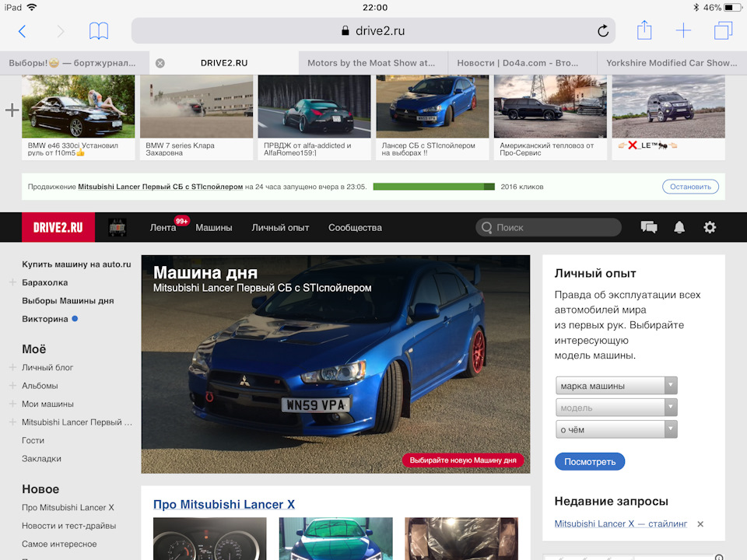
Task: Switch to Motors by the Moat Show tab
Action: coord(373,63)
